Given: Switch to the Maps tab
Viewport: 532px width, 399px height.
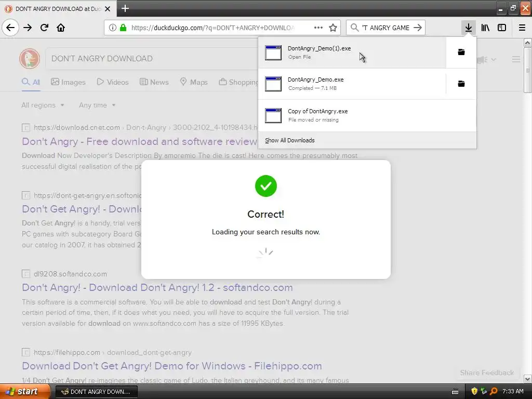Looking at the screenshot, I should [194, 82].
